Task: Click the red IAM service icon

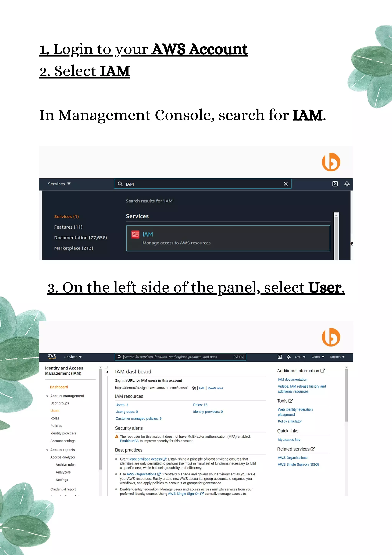Action: (135, 234)
